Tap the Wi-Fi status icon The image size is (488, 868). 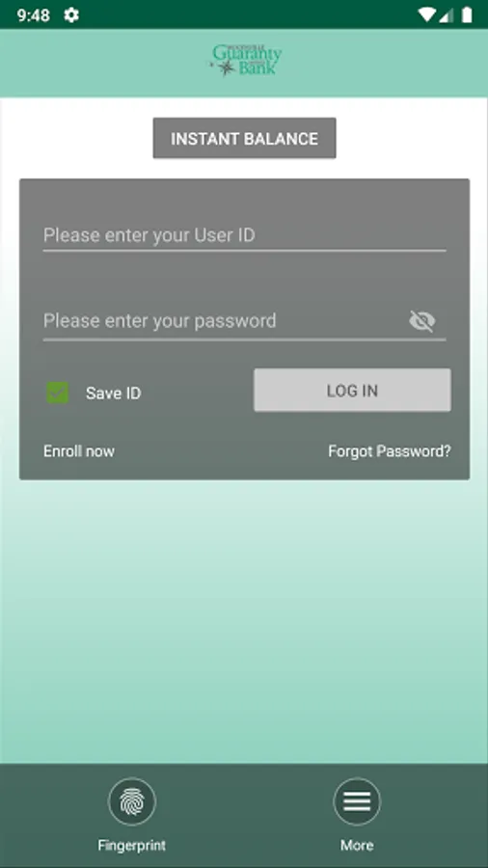point(426,14)
